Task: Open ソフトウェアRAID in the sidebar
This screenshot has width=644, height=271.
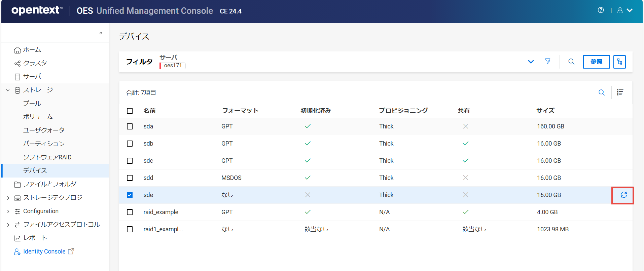Action: (x=47, y=157)
